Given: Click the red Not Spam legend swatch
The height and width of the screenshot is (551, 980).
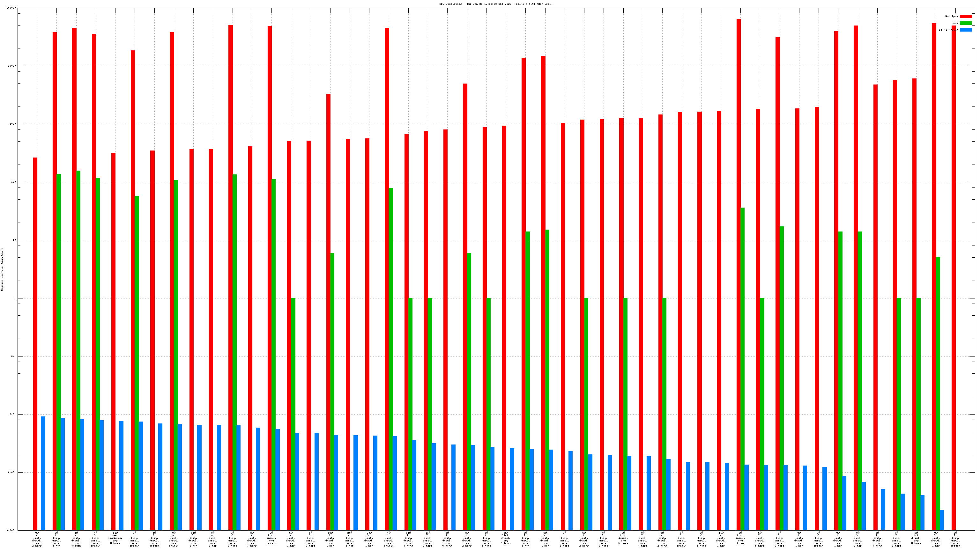Looking at the screenshot, I should click(966, 16).
